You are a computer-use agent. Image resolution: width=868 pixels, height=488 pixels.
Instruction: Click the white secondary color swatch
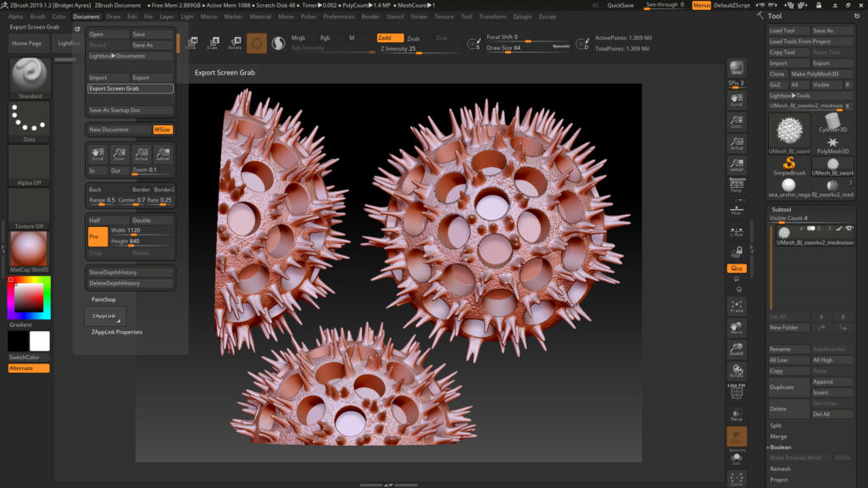(39, 341)
